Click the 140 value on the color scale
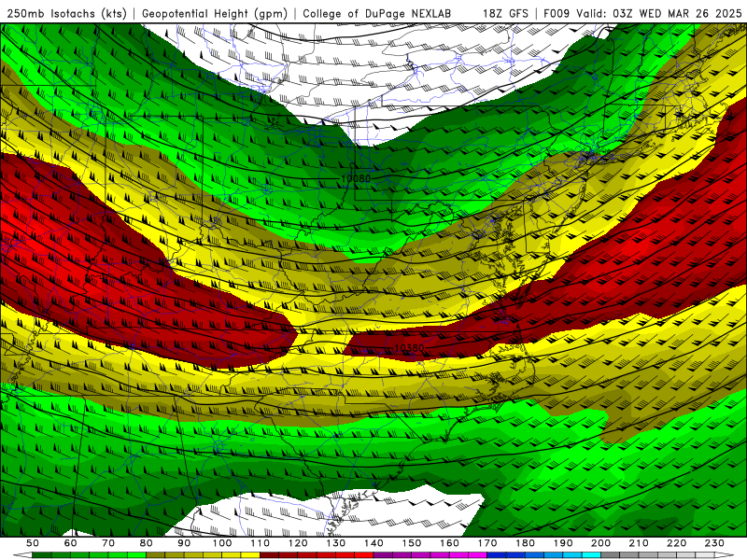 click(x=373, y=543)
